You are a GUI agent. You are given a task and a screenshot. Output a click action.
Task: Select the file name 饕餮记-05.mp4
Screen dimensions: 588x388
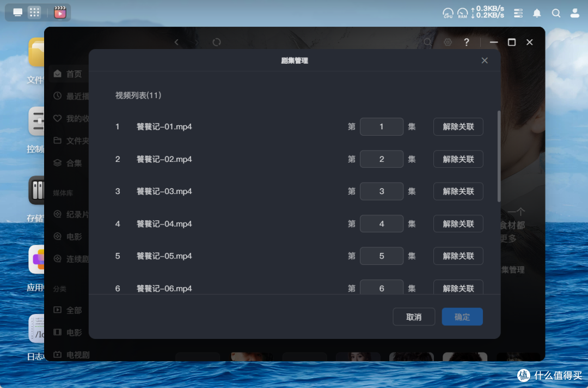pos(164,256)
